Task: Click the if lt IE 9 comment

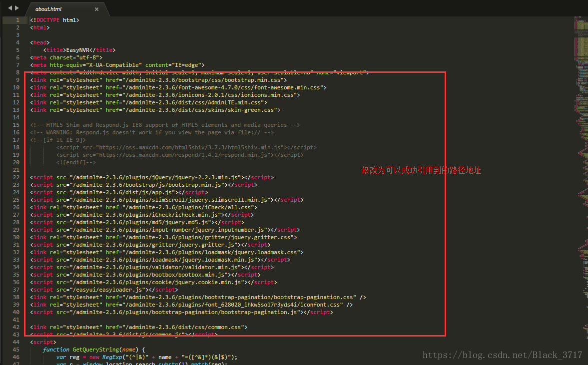Action: 58,140
